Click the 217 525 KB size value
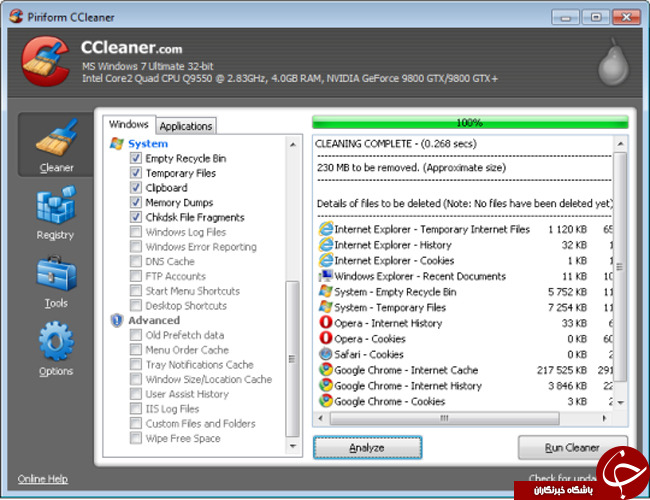The width and height of the screenshot is (650, 500). coord(562,370)
